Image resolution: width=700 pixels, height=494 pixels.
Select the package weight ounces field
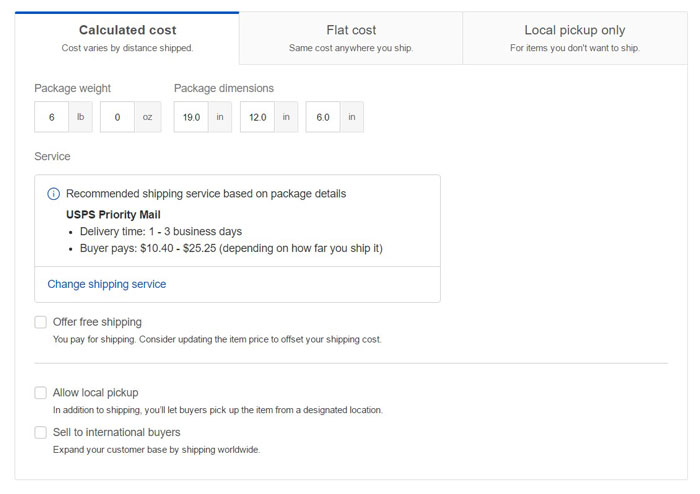coord(117,117)
